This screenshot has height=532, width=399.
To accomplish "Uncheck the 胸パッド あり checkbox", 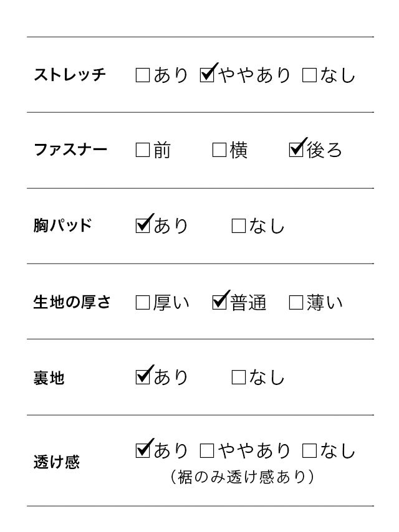I will coord(143,226).
